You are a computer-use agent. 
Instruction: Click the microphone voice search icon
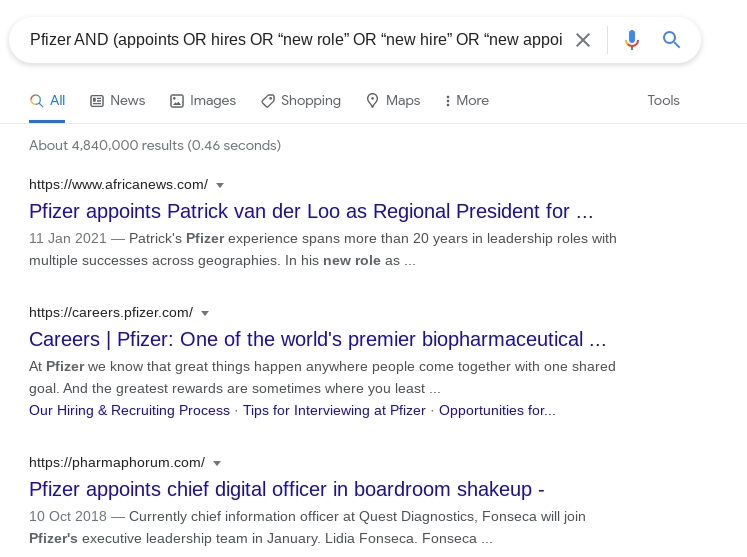click(x=632, y=40)
